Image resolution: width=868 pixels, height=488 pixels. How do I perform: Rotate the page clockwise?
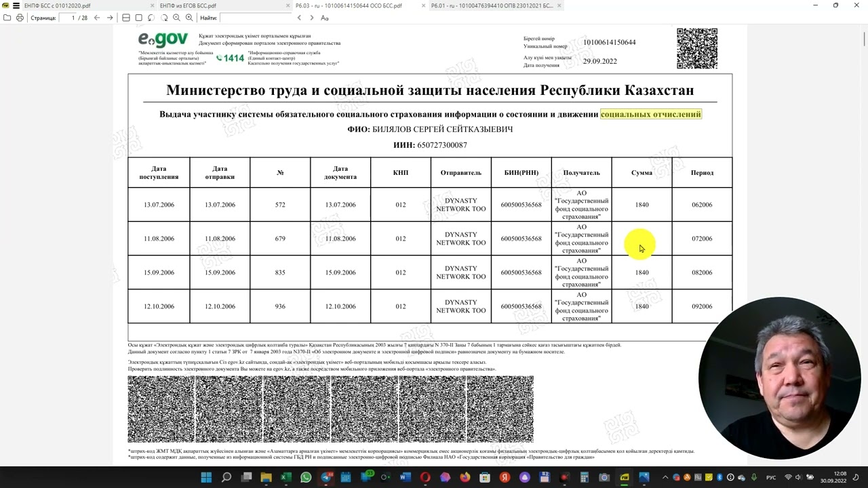point(164,18)
